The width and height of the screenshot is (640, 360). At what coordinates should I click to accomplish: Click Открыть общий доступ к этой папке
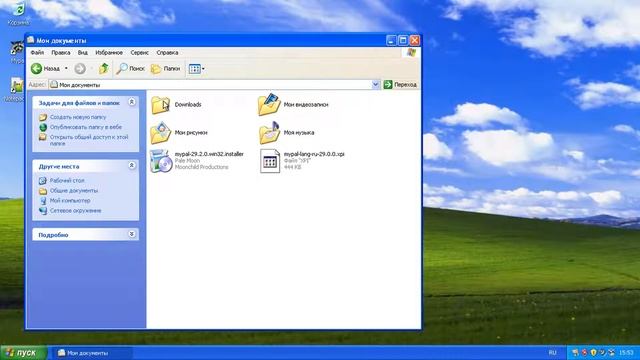tap(89, 140)
